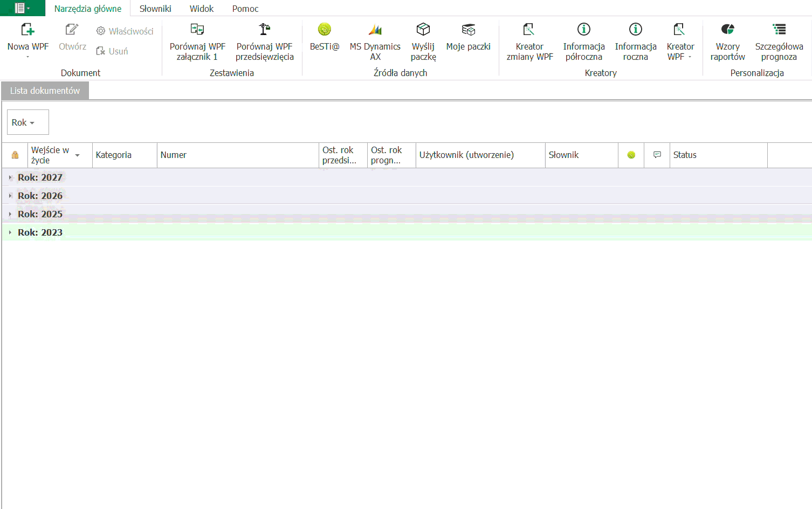Launch the BeSTi@ data source
Screen dimensions: 812x509
pyautogui.click(x=325, y=37)
